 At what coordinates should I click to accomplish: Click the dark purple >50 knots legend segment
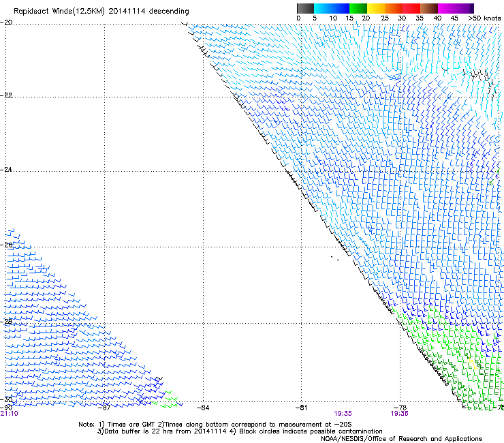pyautogui.click(x=472, y=8)
